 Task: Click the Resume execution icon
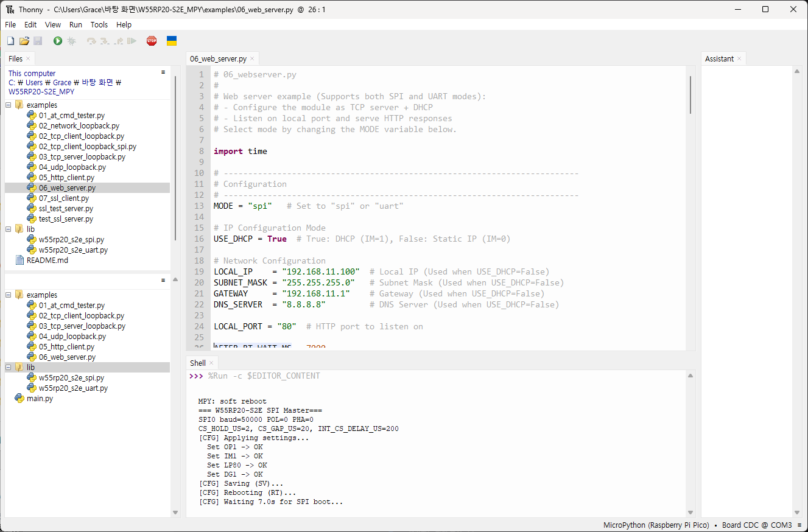132,41
